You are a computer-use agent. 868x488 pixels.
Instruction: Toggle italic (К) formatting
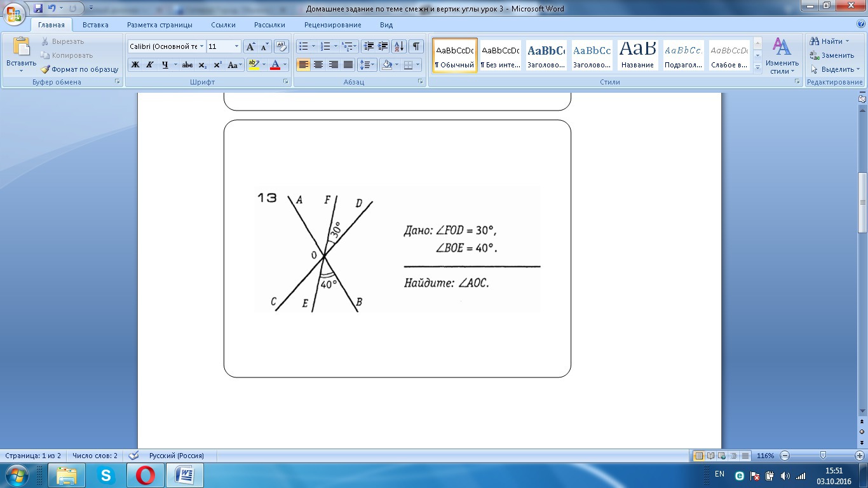[150, 65]
